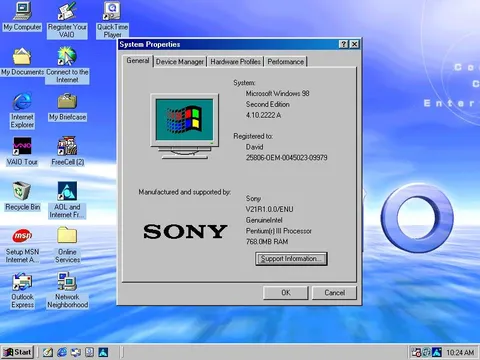The height and width of the screenshot is (360, 480).
Task: Click the 768.0MB RAM text
Action: (x=267, y=241)
